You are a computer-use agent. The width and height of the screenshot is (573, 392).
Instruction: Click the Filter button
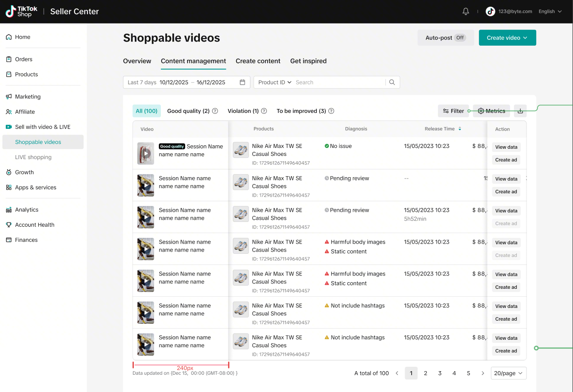[x=453, y=111]
